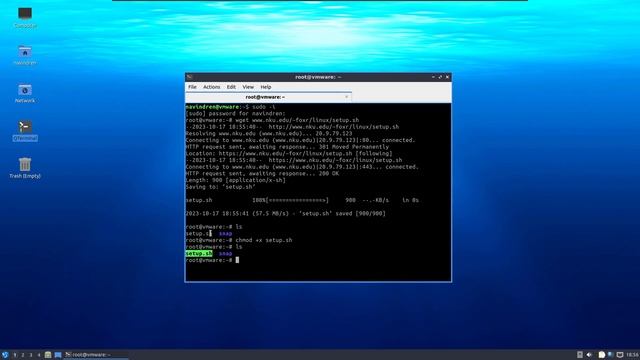Click the highlighted setup.sh filename

[199, 253]
